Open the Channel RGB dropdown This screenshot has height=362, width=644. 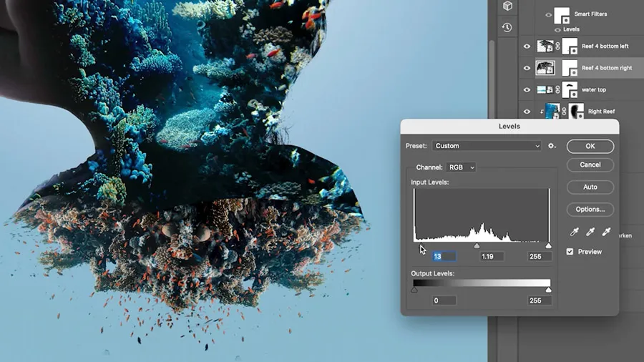(461, 167)
